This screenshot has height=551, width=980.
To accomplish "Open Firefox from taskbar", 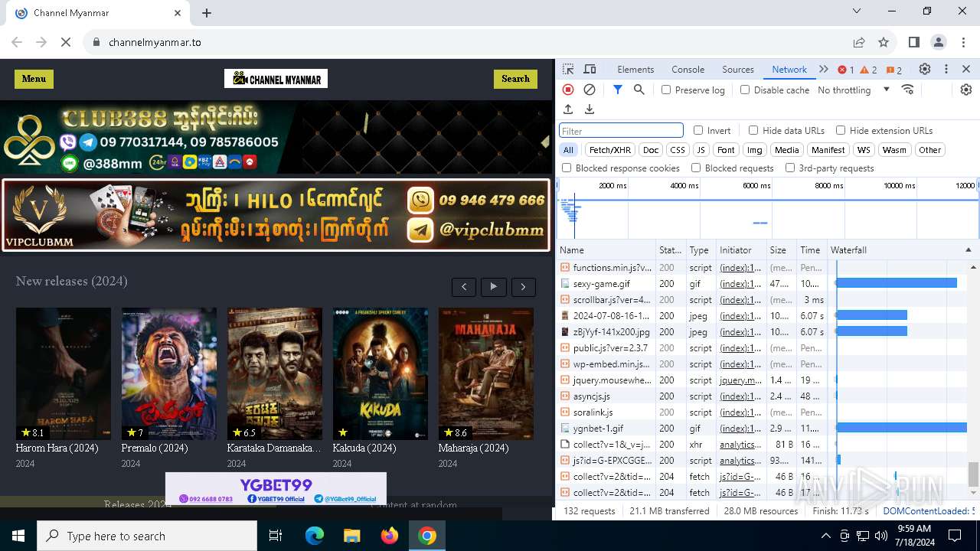I will point(390,536).
